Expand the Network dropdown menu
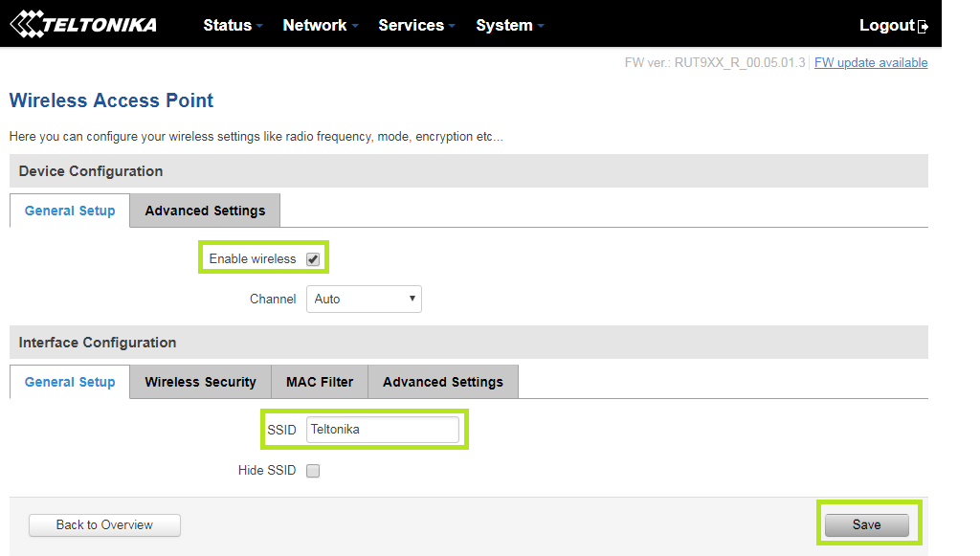Image resolution: width=980 pixels, height=556 pixels. coord(320,26)
